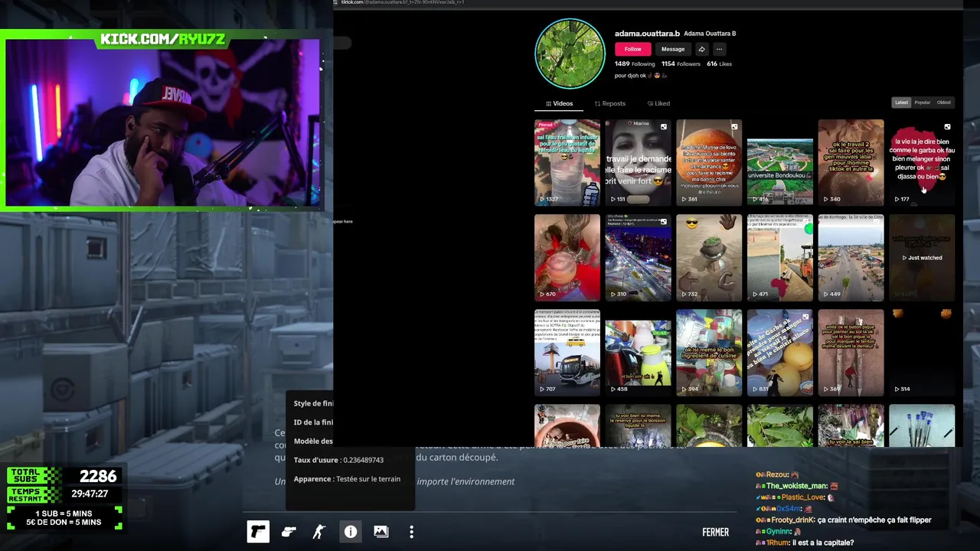
Task: Open the clay pot video in bottom row
Action: coord(567,425)
